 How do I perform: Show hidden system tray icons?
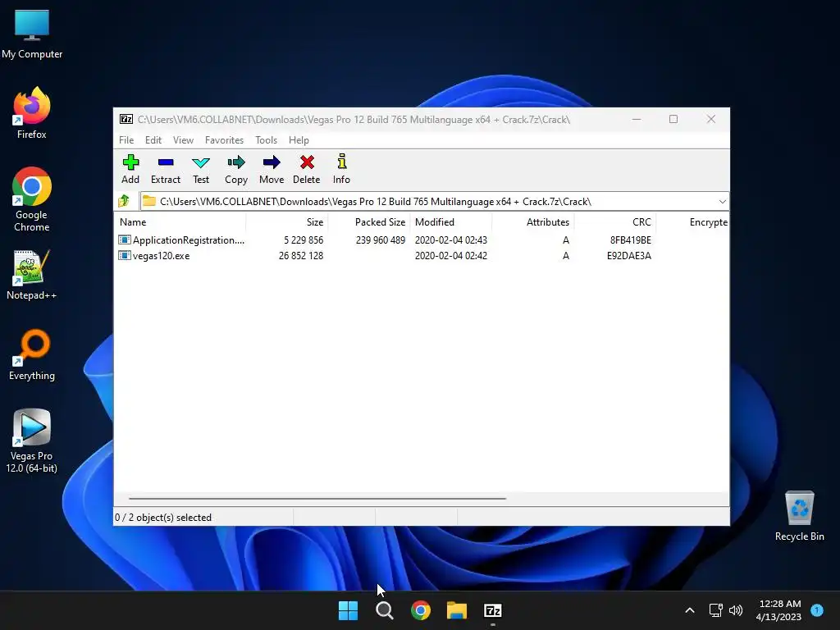[x=690, y=610]
